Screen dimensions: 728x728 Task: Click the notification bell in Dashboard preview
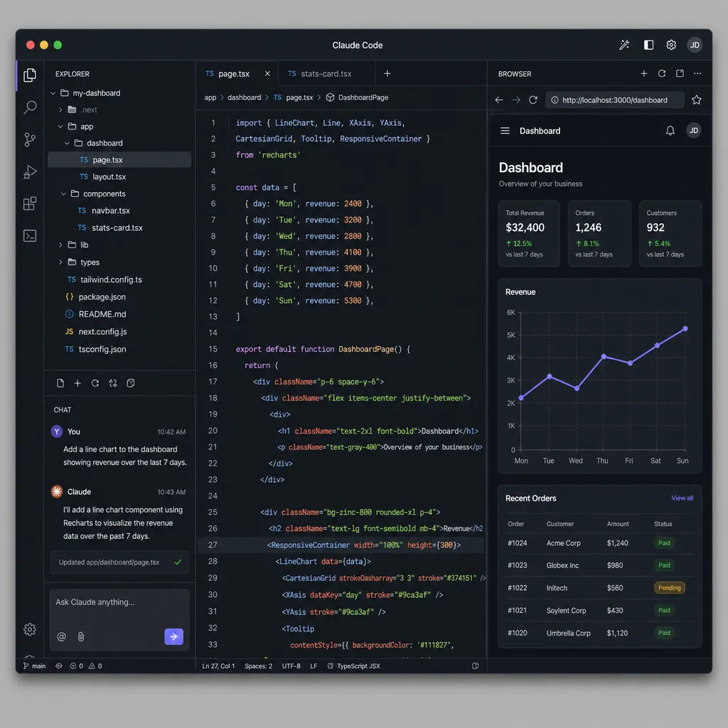670,131
